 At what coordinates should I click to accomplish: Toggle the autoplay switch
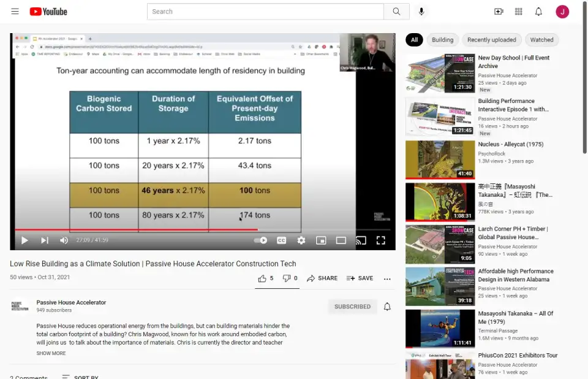(x=261, y=240)
